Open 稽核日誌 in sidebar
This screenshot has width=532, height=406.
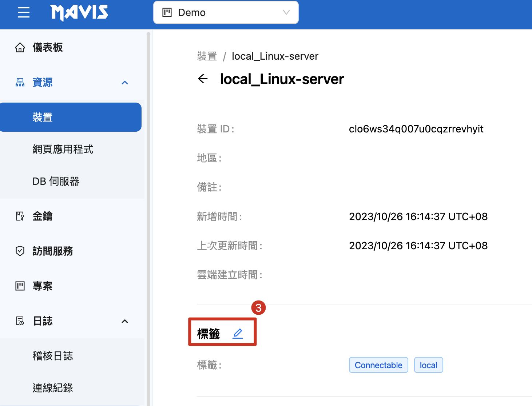click(x=53, y=356)
